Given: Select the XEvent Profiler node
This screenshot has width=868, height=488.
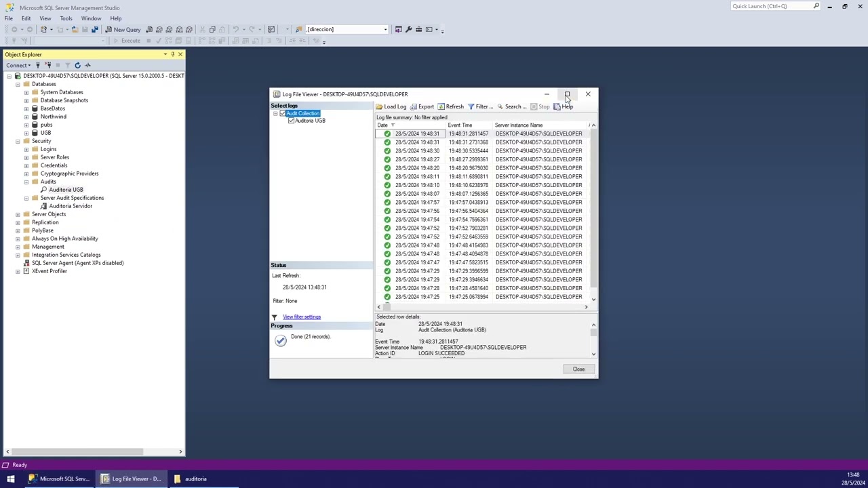Looking at the screenshot, I should (49, 271).
